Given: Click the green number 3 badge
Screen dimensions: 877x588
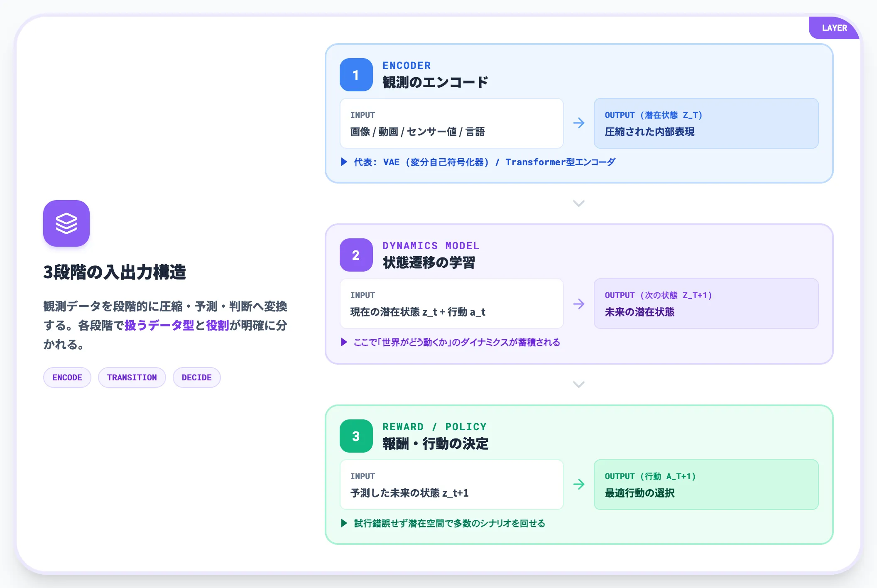Looking at the screenshot, I should coord(356,436).
